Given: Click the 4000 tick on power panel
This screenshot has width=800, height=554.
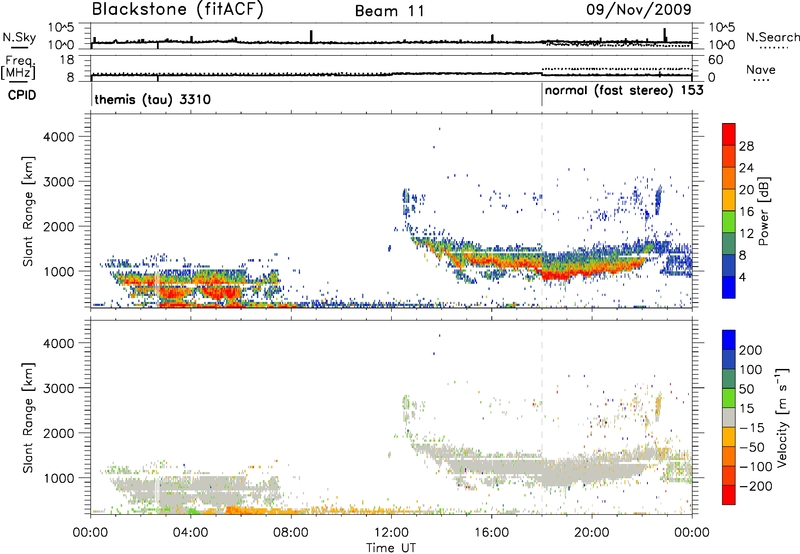Looking at the screenshot, I should coord(58,137).
